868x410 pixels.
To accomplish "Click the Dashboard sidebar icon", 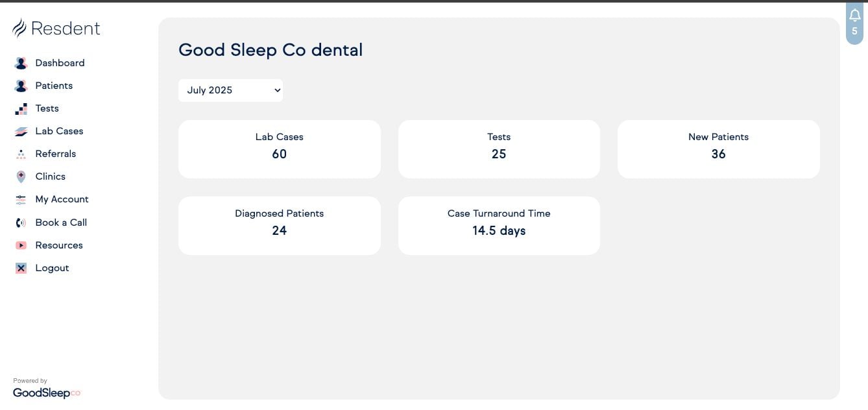I will pyautogui.click(x=21, y=63).
